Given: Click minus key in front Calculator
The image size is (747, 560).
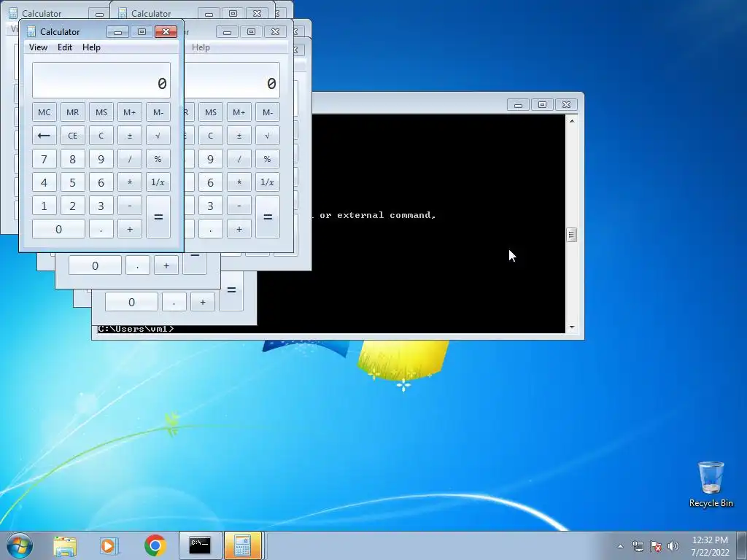Looking at the screenshot, I should [x=130, y=206].
